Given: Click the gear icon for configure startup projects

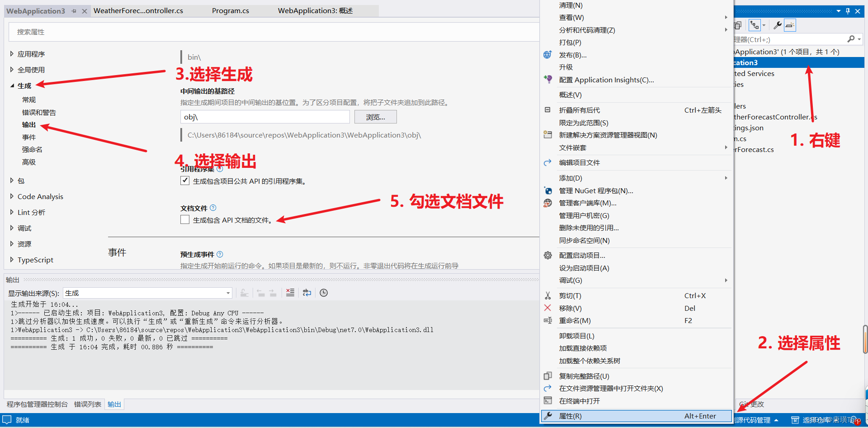Looking at the screenshot, I should pos(547,255).
